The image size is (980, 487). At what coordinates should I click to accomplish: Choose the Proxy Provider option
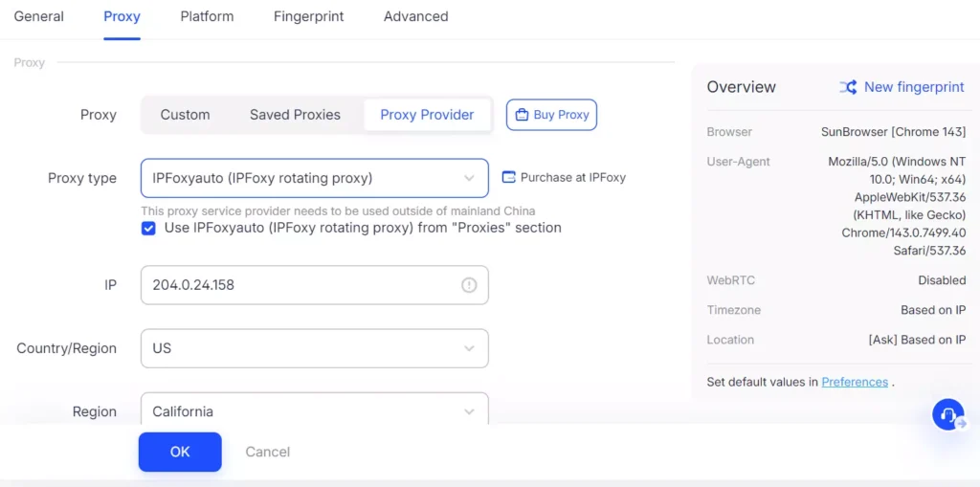pyautogui.click(x=427, y=115)
